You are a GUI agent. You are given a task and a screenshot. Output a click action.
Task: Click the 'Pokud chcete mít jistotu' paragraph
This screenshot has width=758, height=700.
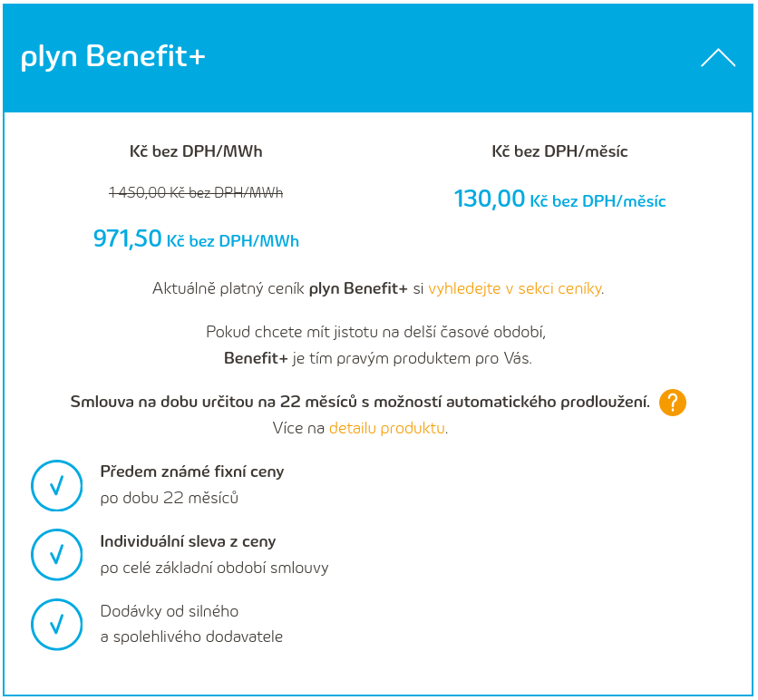(x=377, y=332)
